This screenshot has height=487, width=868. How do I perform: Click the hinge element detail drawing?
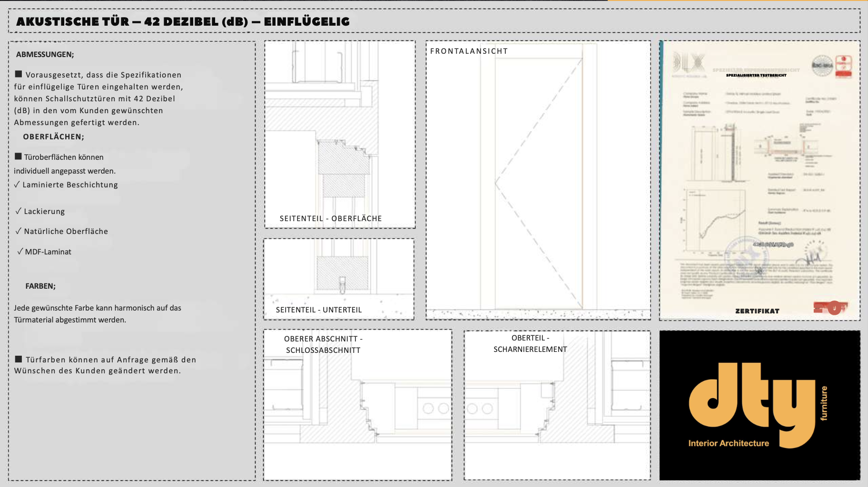point(557,405)
